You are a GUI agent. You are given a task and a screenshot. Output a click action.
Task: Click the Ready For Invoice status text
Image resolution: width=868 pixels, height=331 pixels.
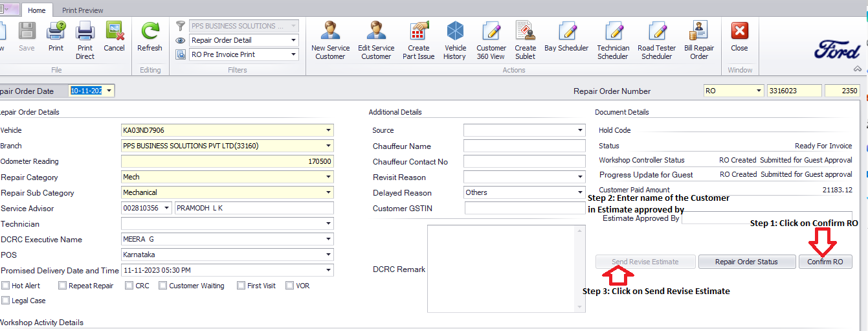(823, 146)
